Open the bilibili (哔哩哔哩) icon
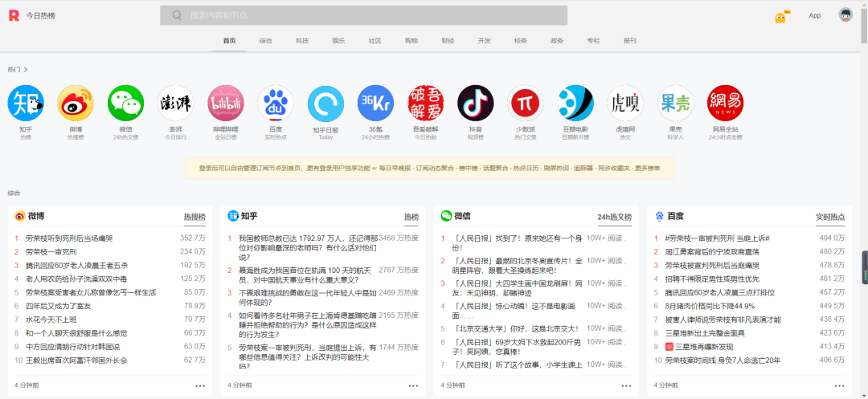868x399 pixels. tap(225, 103)
